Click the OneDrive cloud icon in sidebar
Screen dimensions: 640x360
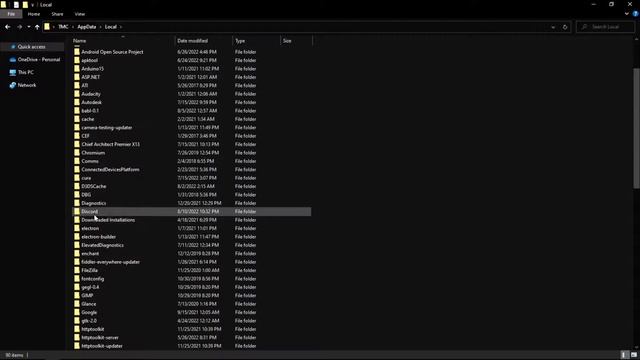[13, 60]
